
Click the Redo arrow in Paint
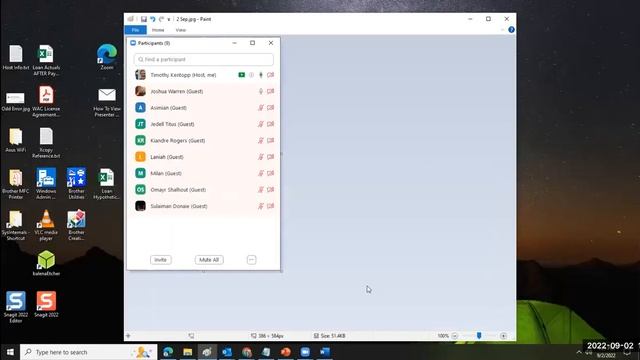point(161,19)
